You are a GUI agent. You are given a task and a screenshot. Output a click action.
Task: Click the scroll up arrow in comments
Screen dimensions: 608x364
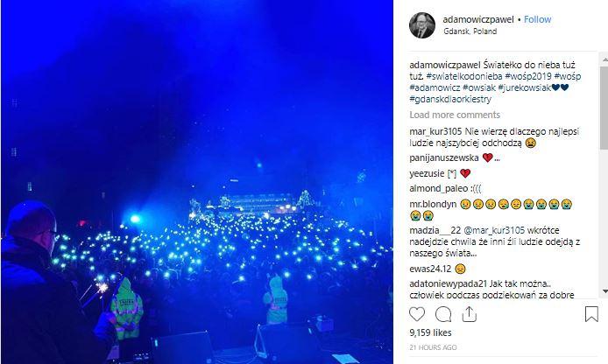pos(604,60)
